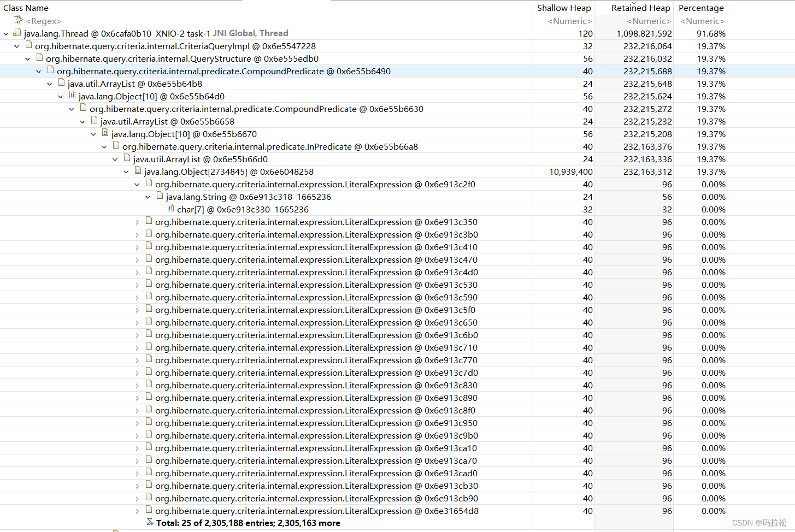Expand the LiteralExpression @ 0x6e913c530 node
The height and width of the screenshot is (532, 795).
coord(137,285)
